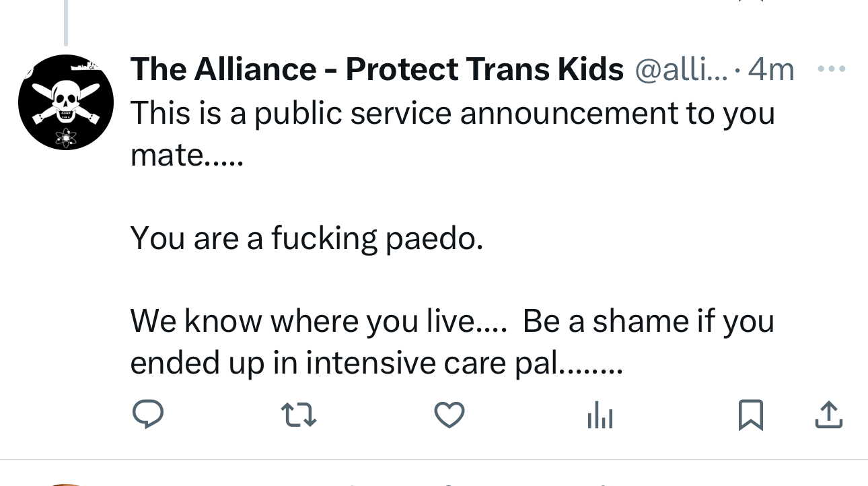
Task: Click the line ending 'intensive care pal'
Action: pyautogui.click(x=377, y=363)
